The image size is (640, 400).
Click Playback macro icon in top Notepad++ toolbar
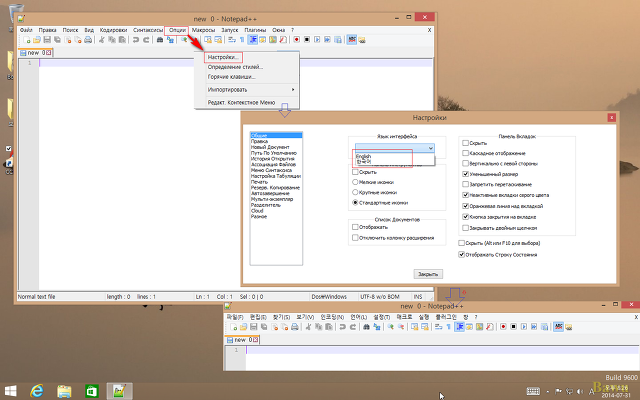point(317,40)
